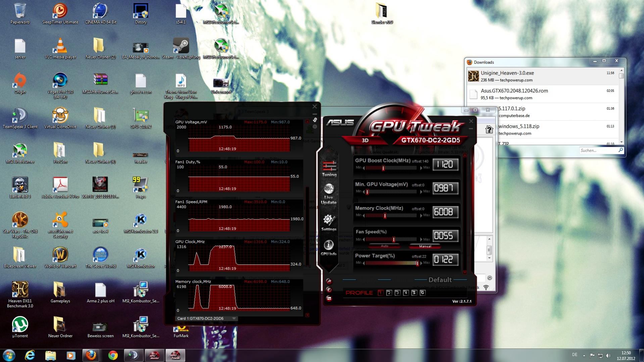This screenshot has height=362, width=644.
Task: Click the help icon behind GPU Tweak
Action: (489, 130)
